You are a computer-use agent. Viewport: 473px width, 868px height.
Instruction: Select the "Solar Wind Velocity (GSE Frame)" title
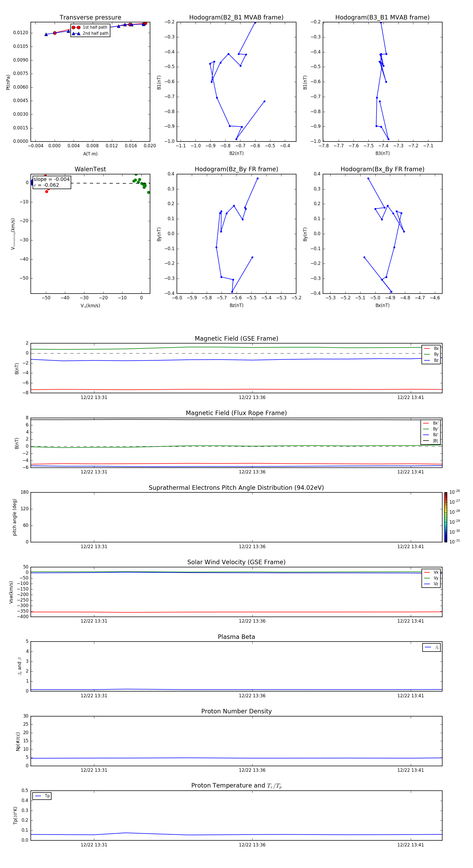[236, 562]
